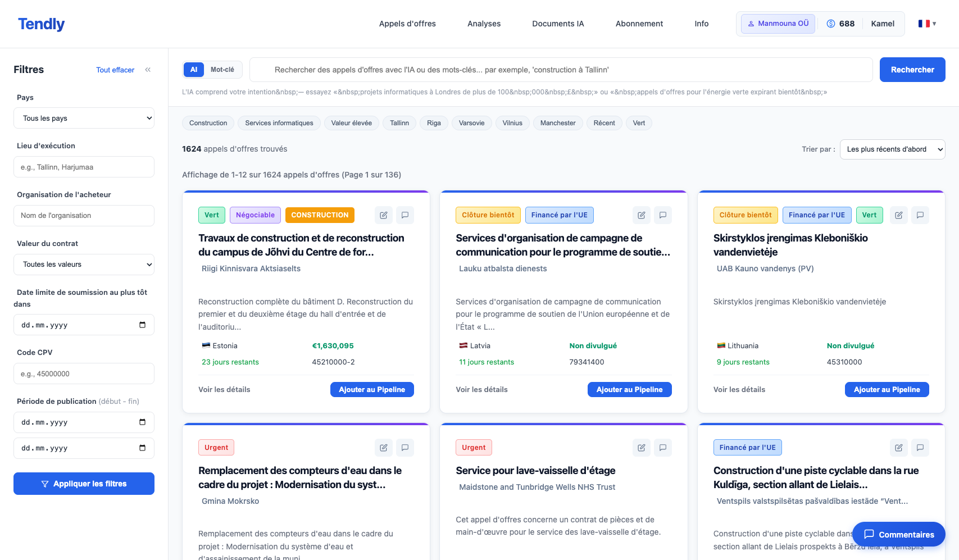Open calendar picker for submission deadline date
Viewport: 959px width, 560px height.
[x=142, y=325]
